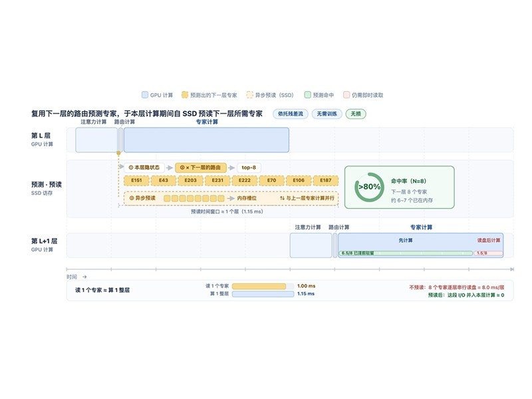
Task: Click the yellow 读 1 个专家 duration bar
Action: [259, 287]
